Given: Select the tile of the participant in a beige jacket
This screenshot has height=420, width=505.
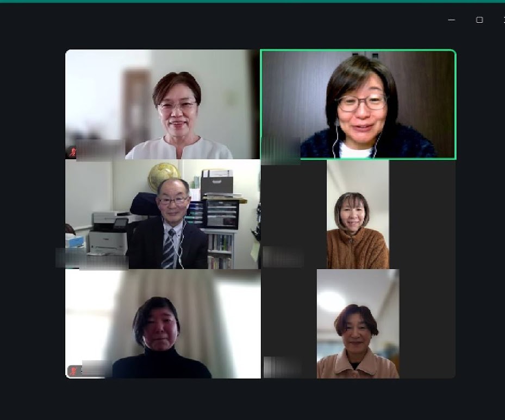Looking at the screenshot, I should 358,324.
